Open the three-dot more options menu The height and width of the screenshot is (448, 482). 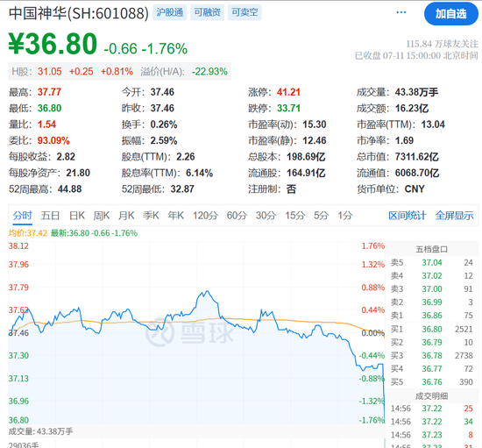[x=401, y=12]
